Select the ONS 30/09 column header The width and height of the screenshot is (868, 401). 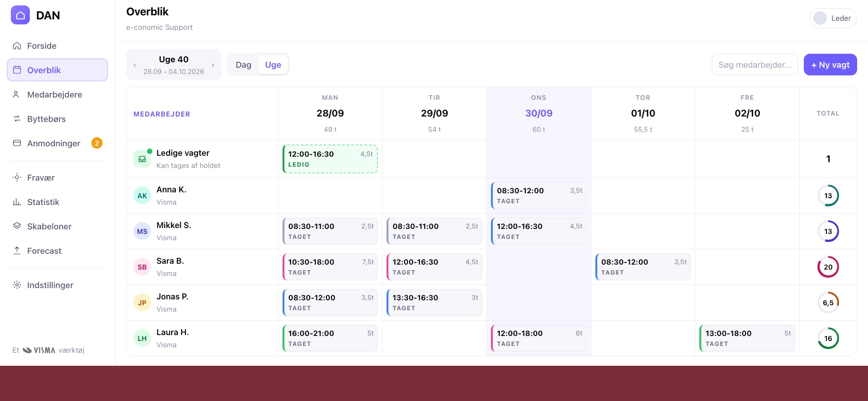click(538, 113)
